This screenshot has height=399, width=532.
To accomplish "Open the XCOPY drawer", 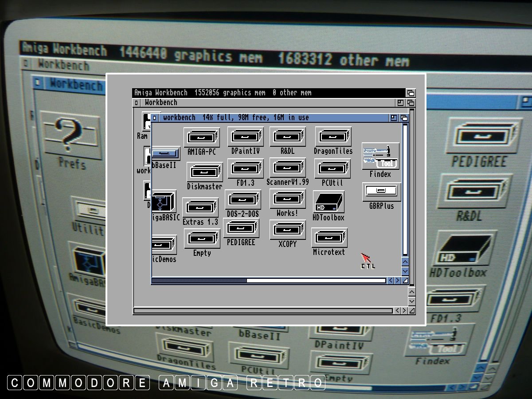I will (287, 230).
